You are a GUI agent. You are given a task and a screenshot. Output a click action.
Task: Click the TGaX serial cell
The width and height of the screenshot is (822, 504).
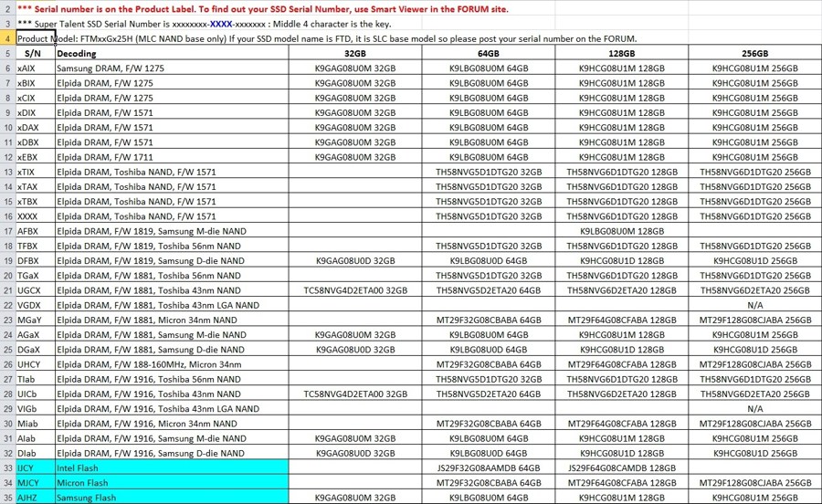(35, 276)
